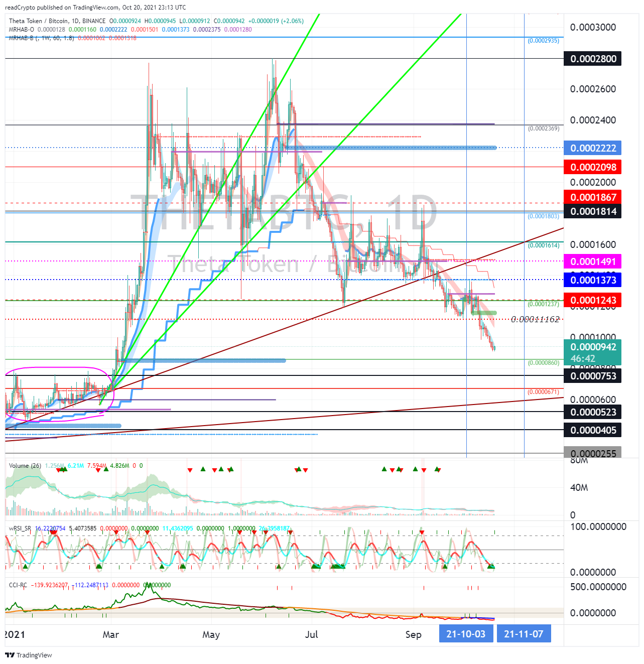Select the 0.0002222 blue price label
The width and height of the screenshot is (644, 664).
coord(593,148)
